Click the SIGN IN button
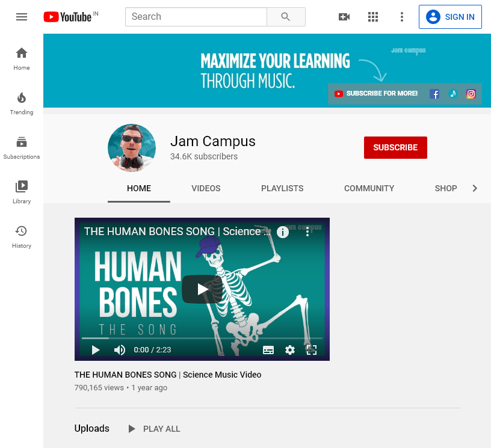This screenshot has height=448, width=491. click(x=450, y=17)
